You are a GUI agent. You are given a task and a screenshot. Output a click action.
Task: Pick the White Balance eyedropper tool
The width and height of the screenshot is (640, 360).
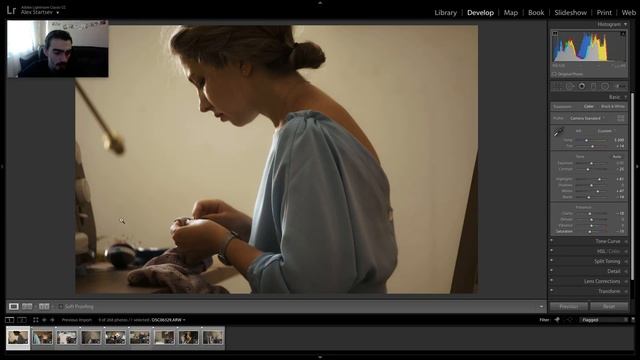click(x=558, y=132)
